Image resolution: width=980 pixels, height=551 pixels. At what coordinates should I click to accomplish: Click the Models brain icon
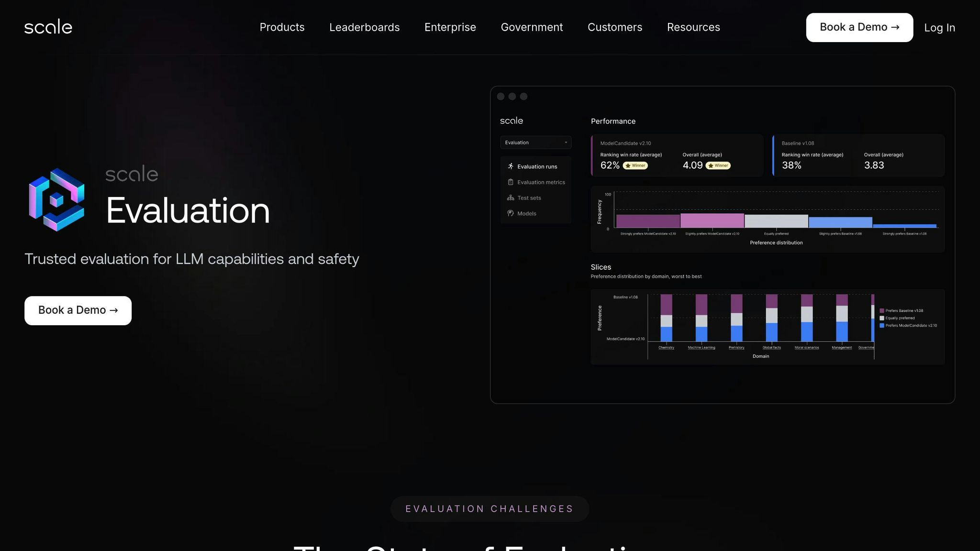[511, 213]
